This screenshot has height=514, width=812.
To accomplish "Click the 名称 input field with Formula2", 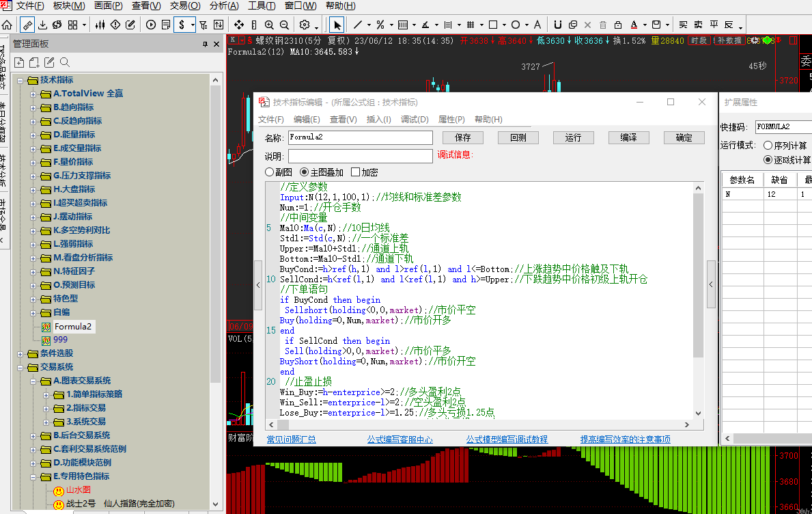I will [x=361, y=137].
